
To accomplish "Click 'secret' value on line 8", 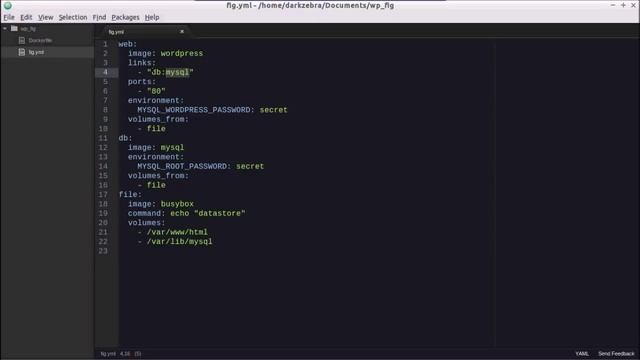I will (273, 110).
